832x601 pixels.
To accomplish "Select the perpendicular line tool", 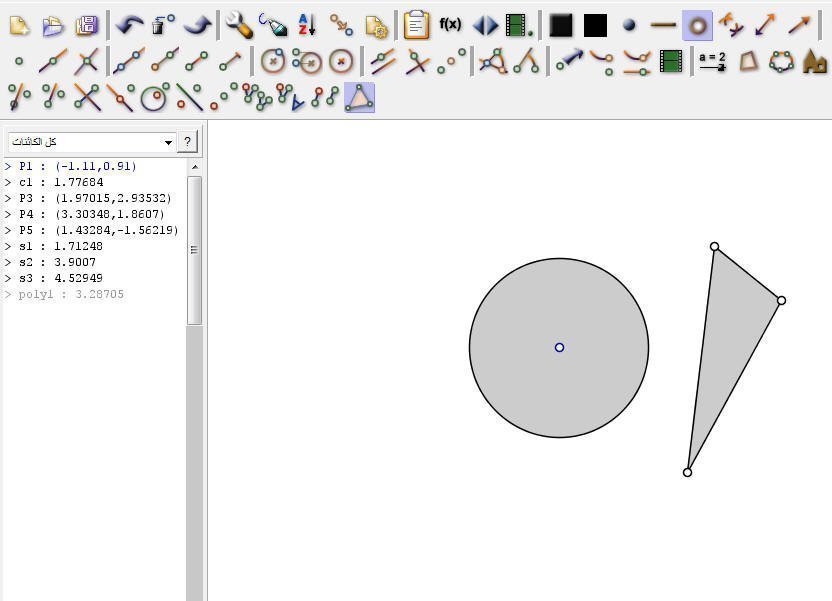I will point(417,62).
